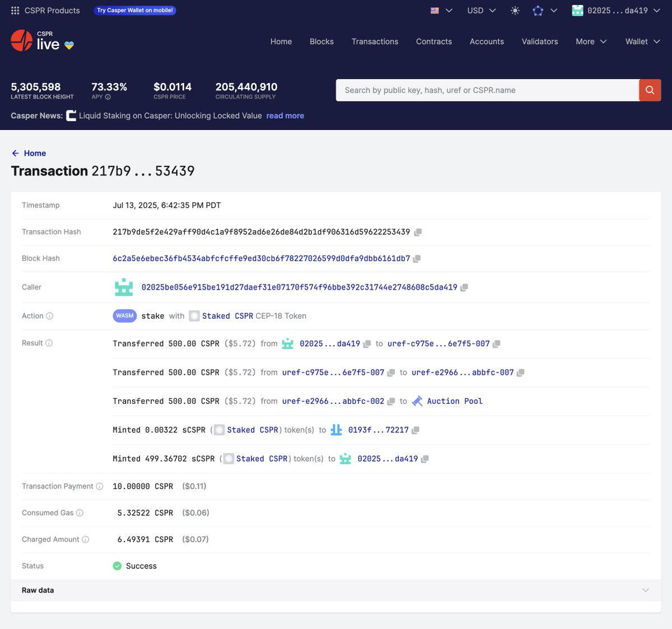Screen dimensions: 672x629
Task: Click the 5,305,598 latest block height
Action: click(x=36, y=87)
